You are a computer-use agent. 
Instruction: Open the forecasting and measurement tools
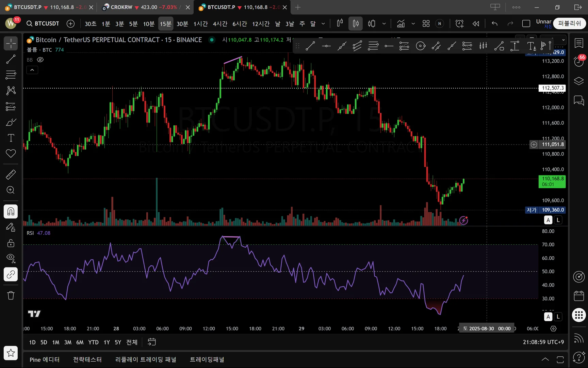coord(11,107)
